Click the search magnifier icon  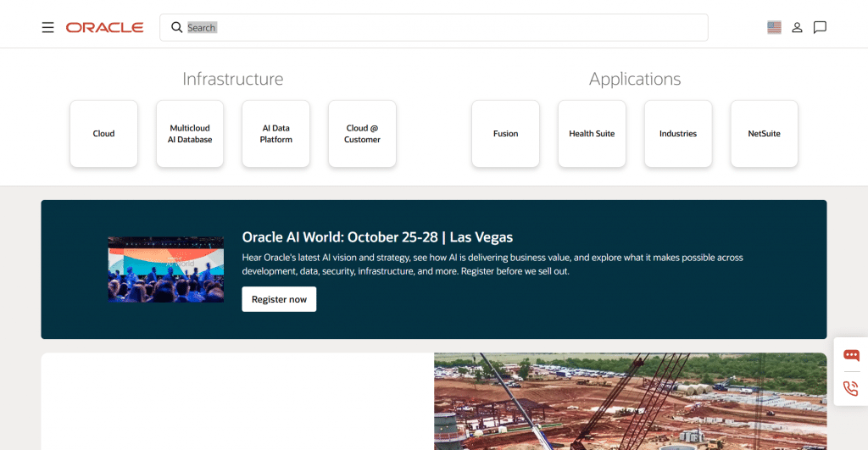(x=176, y=27)
